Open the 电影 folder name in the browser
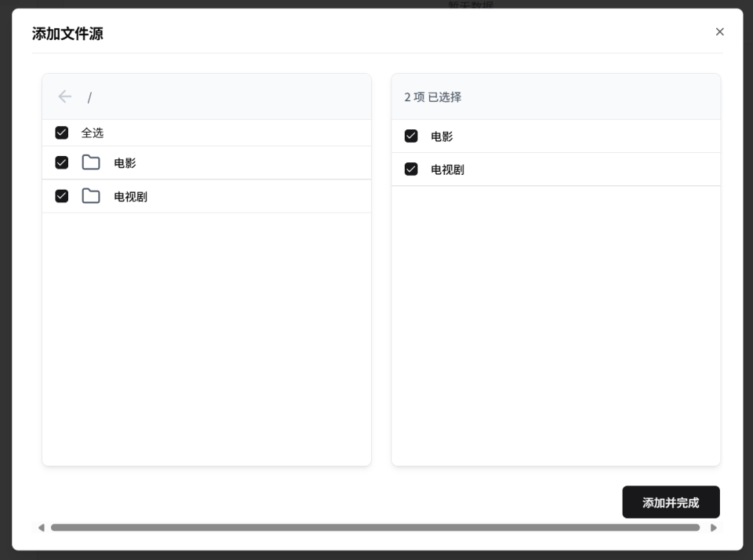The width and height of the screenshot is (753, 560). [125, 163]
